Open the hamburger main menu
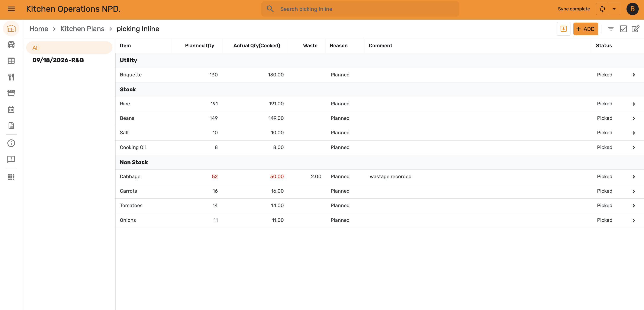The image size is (644, 310). coord(11,9)
